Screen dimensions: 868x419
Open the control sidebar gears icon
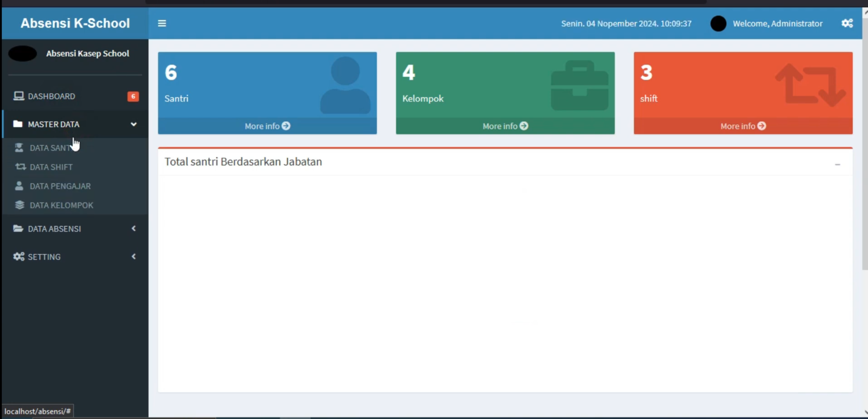(847, 23)
